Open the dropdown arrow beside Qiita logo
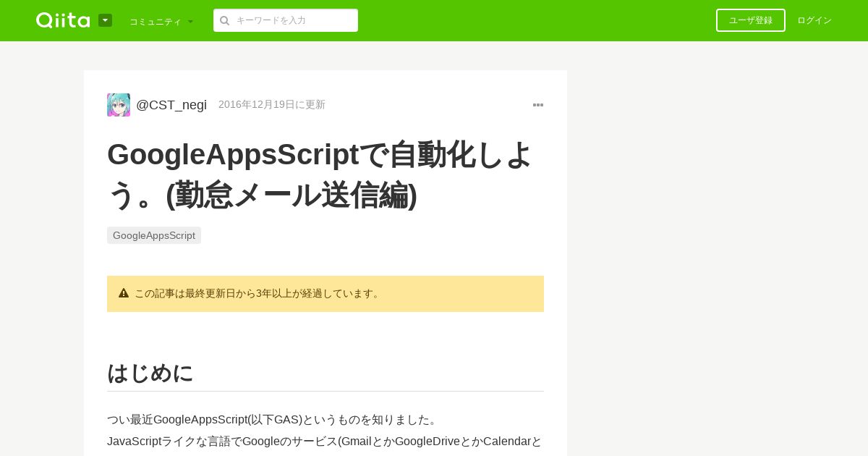 coord(105,20)
